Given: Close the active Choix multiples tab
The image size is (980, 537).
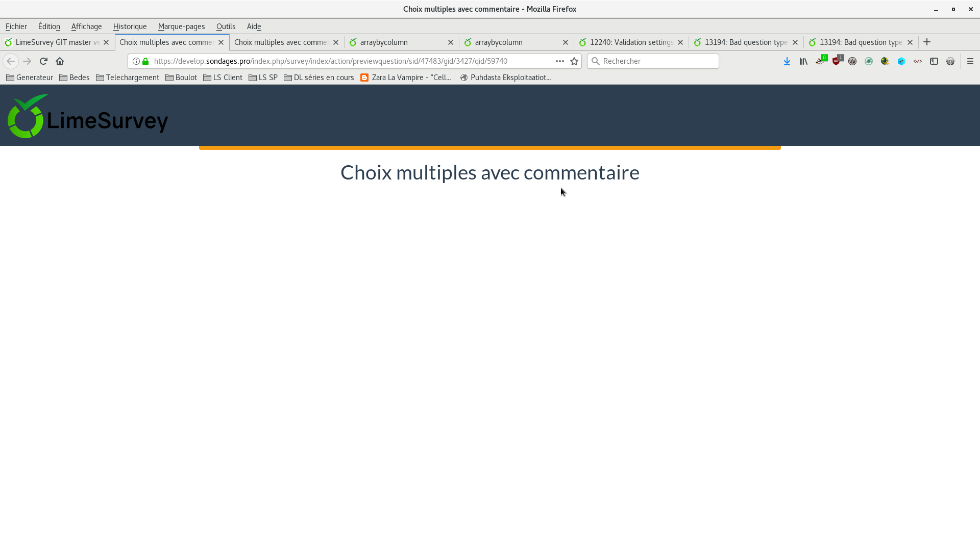Looking at the screenshot, I should tap(221, 42).
